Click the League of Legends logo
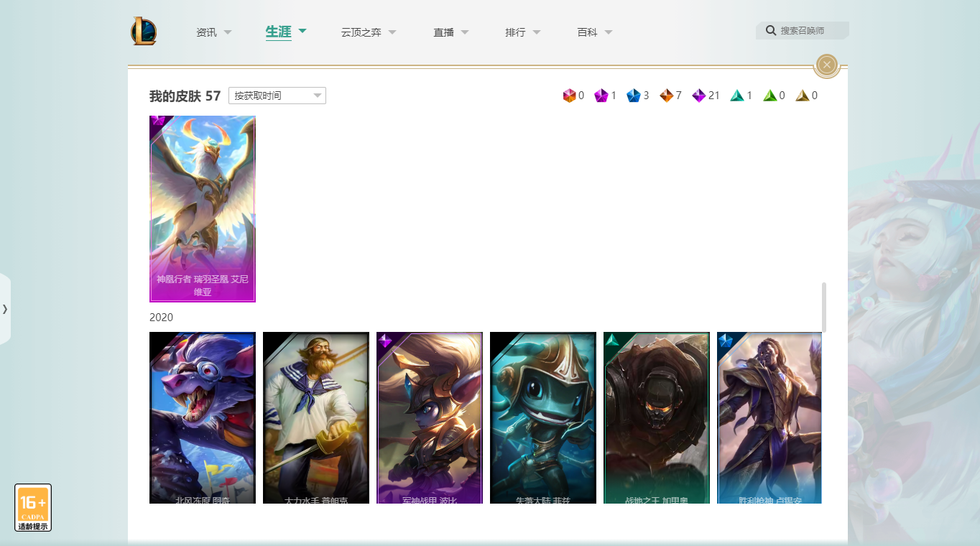The image size is (980, 546). click(x=144, y=31)
